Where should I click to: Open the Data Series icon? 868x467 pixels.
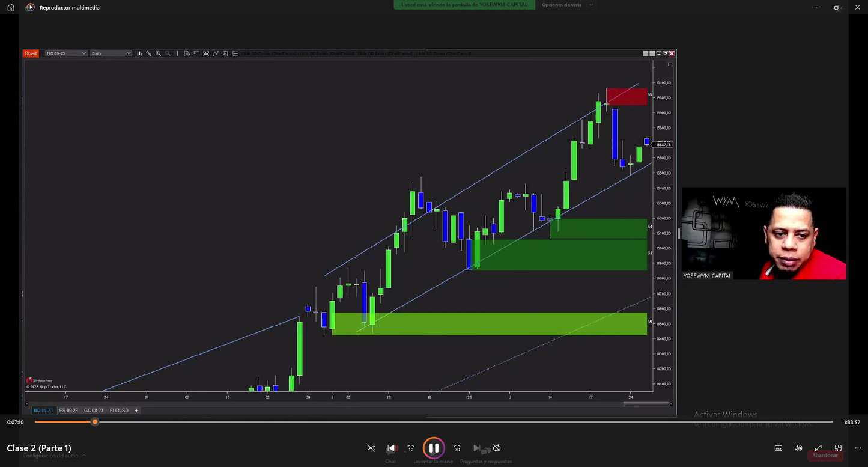click(187, 53)
